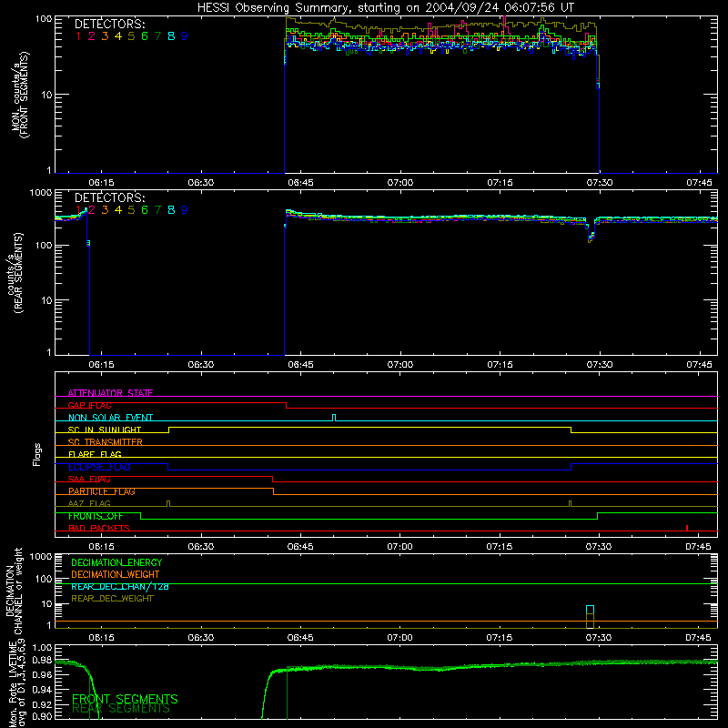
Task: Select the 1000 y-axis value on rear segments plot
Action: [x=41, y=193]
